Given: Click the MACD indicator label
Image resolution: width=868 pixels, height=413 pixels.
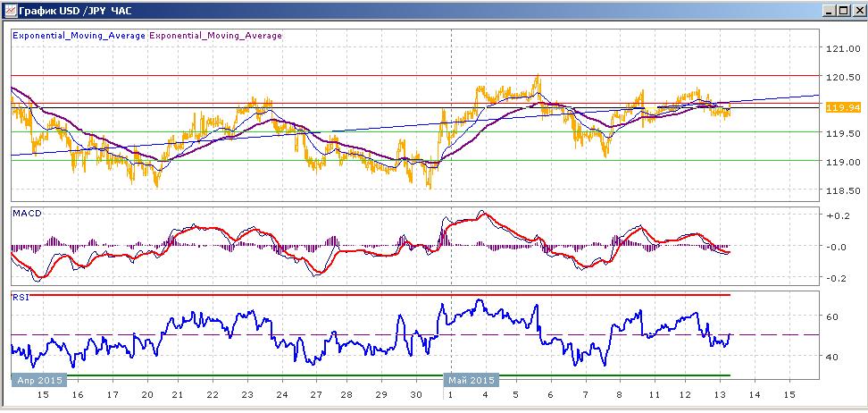Looking at the screenshot, I should [x=24, y=213].
